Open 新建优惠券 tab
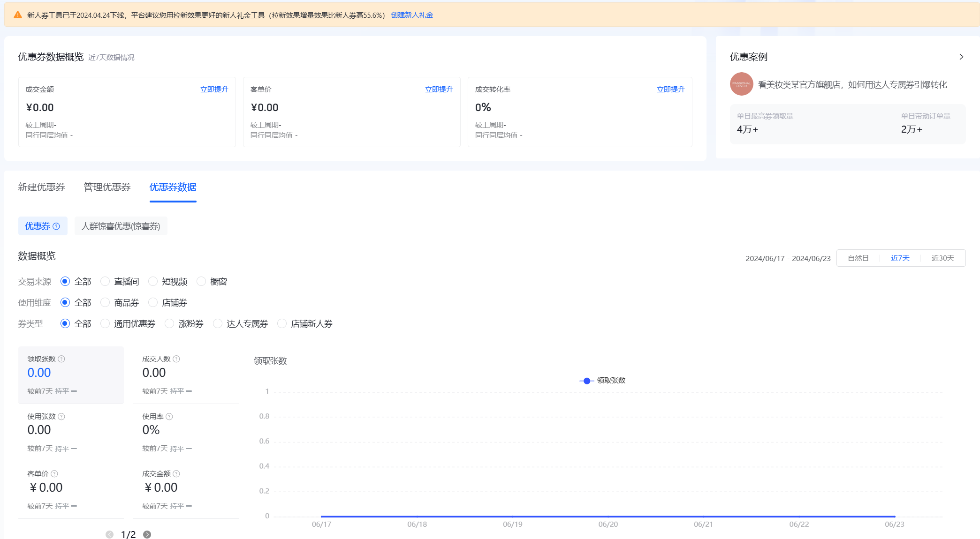Screen dimensions: 980x539 coord(41,187)
